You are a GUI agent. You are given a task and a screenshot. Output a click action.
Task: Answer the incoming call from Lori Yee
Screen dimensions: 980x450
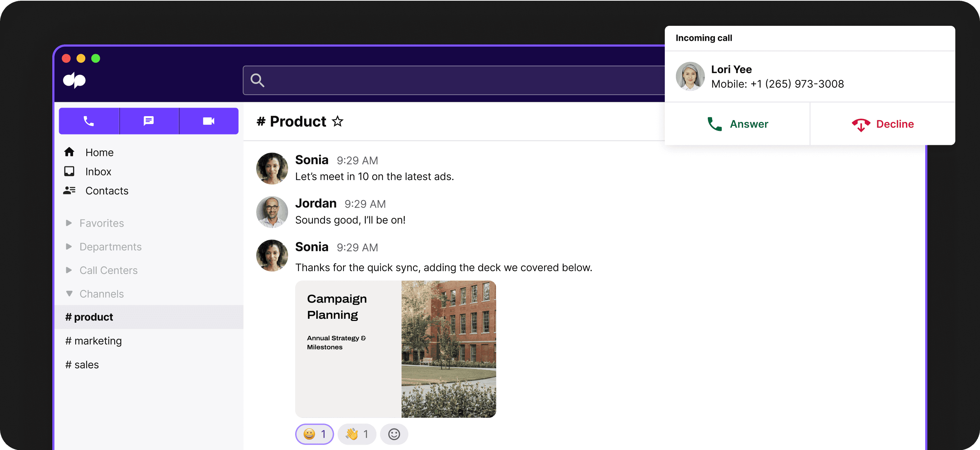click(x=737, y=124)
